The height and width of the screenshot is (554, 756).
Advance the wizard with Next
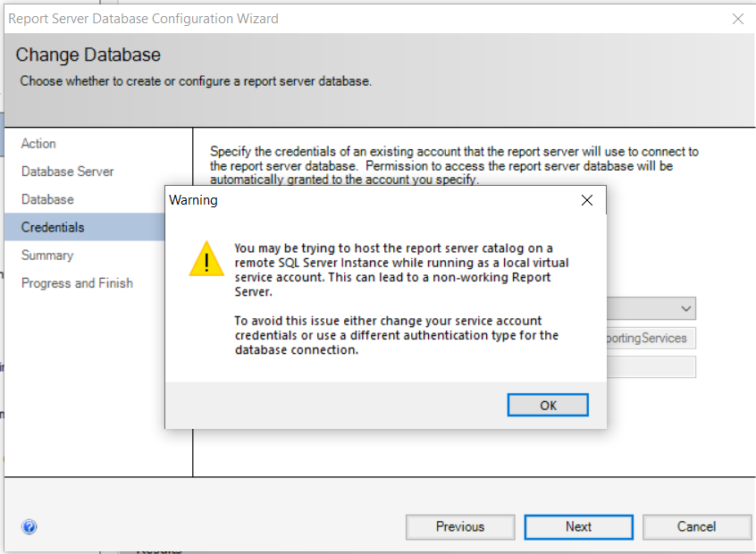578,526
